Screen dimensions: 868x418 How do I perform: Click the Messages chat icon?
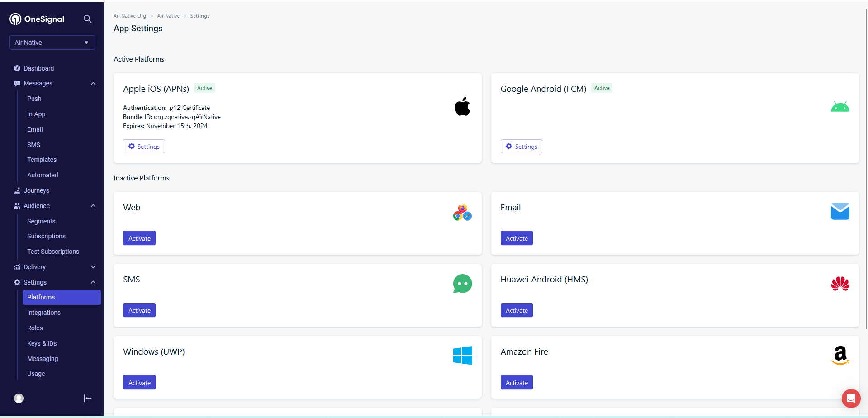coord(17,84)
